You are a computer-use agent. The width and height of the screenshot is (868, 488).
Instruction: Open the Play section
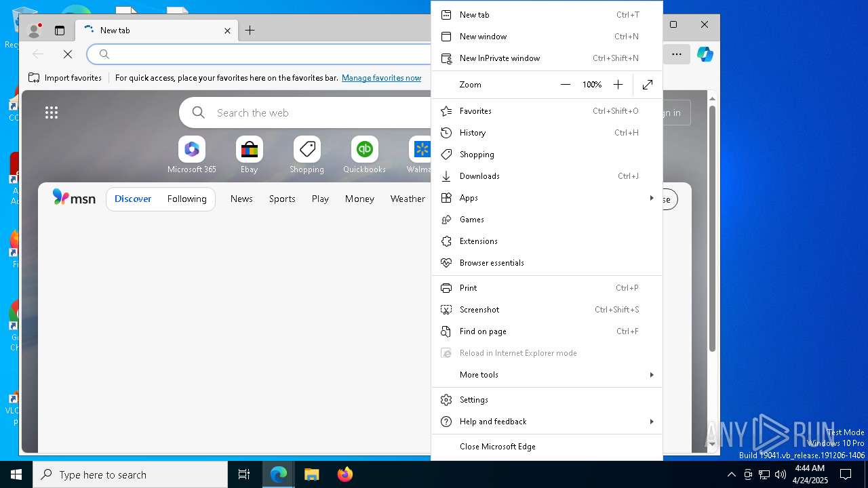coord(320,199)
